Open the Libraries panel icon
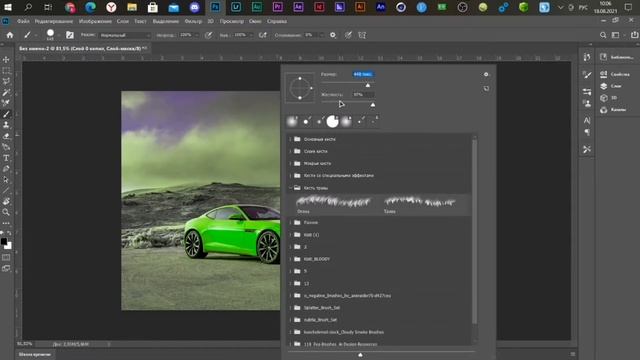Image resolution: width=640 pixels, height=360 pixels. tap(604, 57)
